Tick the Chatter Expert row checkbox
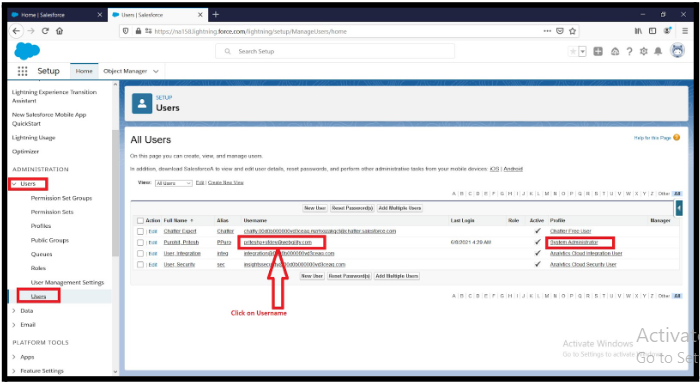The width and height of the screenshot is (700, 384). [x=140, y=231]
